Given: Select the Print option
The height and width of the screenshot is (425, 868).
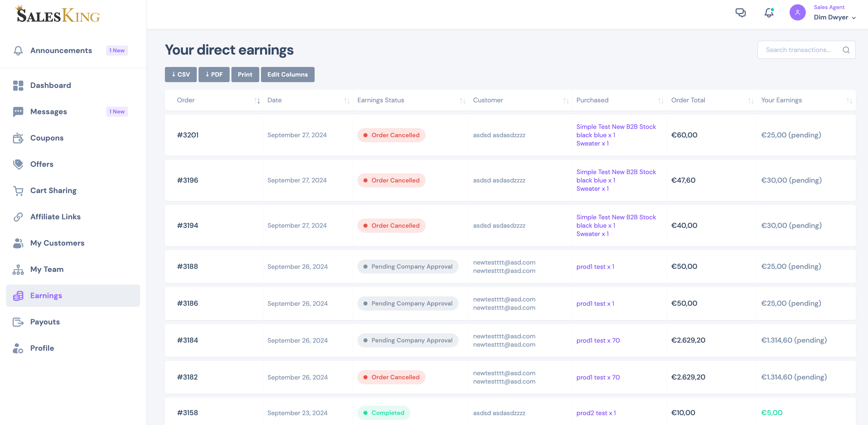Looking at the screenshot, I should tap(245, 74).
